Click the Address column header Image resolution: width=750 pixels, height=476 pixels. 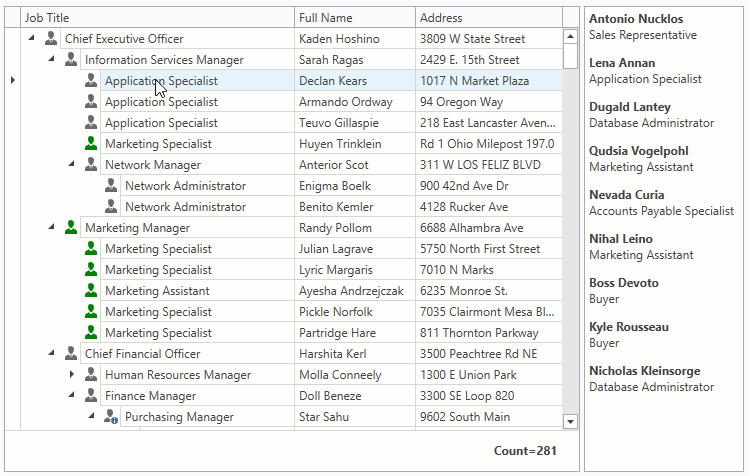(490, 18)
